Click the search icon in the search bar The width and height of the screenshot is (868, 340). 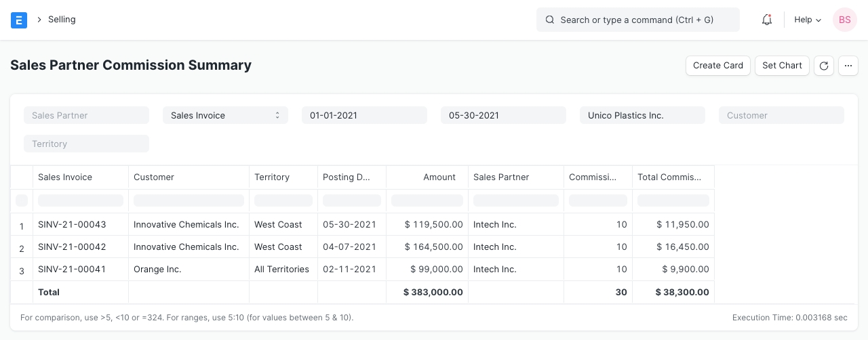[x=550, y=20]
